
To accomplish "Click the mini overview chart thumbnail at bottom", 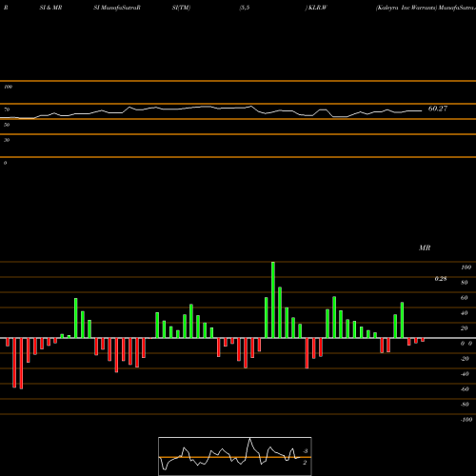I will click(x=235, y=456).
